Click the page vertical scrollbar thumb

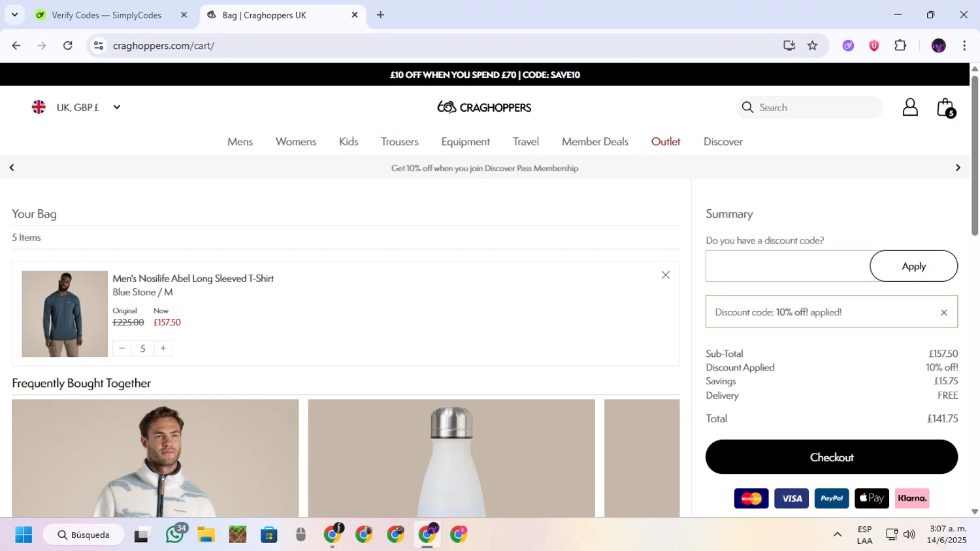[975, 156]
